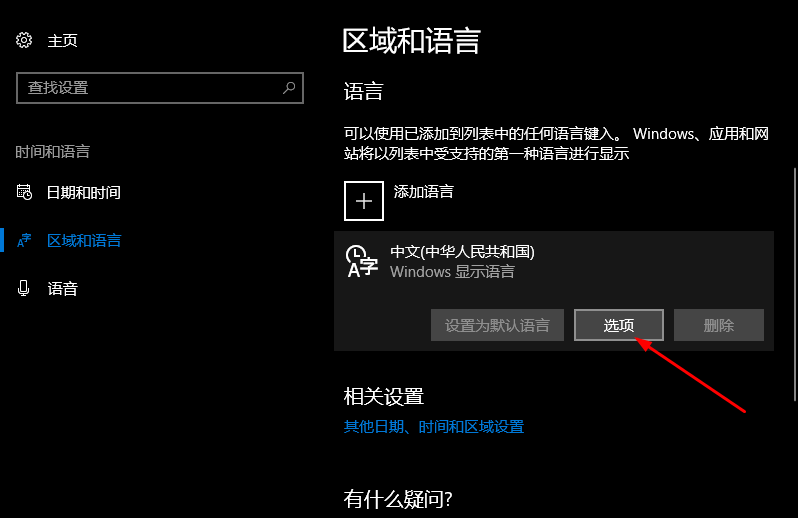Click the 中文 language pack icon
The height and width of the screenshot is (518, 798).
tap(361, 261)
